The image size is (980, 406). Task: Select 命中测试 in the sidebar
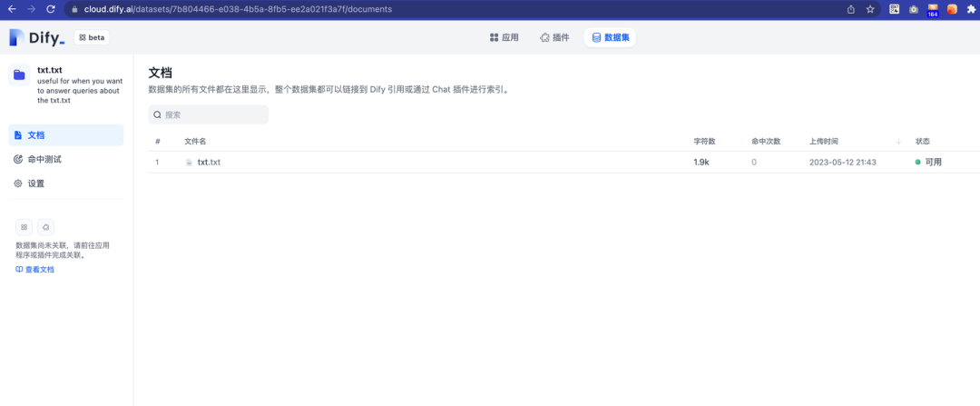tap(65, 160)
